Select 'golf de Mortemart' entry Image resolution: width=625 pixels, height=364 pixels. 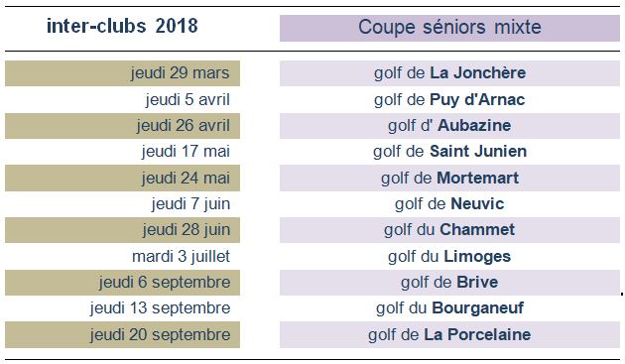pos(449,179)
